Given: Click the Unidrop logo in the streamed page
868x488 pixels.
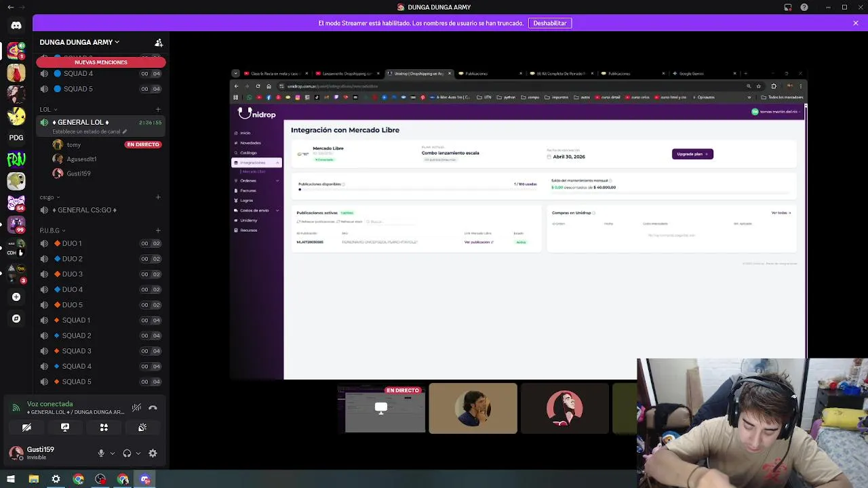Looking at the screenshot, I should 257,114.
